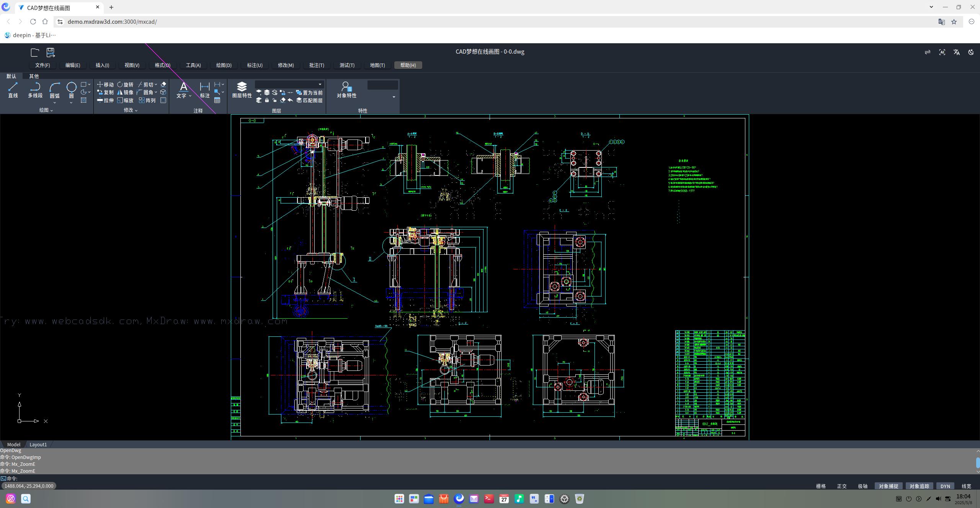
Task: Open the layer selection dropdown
Action: 289,84
